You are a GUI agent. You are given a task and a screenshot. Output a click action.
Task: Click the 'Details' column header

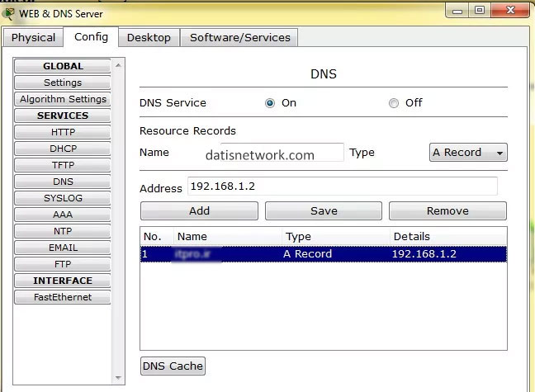(411, 236)
